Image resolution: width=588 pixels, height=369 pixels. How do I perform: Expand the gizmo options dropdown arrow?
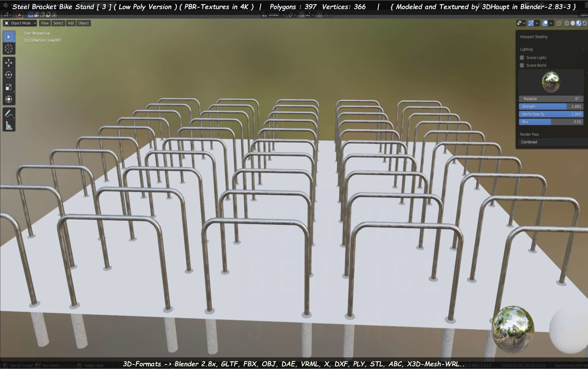(537, 23)
